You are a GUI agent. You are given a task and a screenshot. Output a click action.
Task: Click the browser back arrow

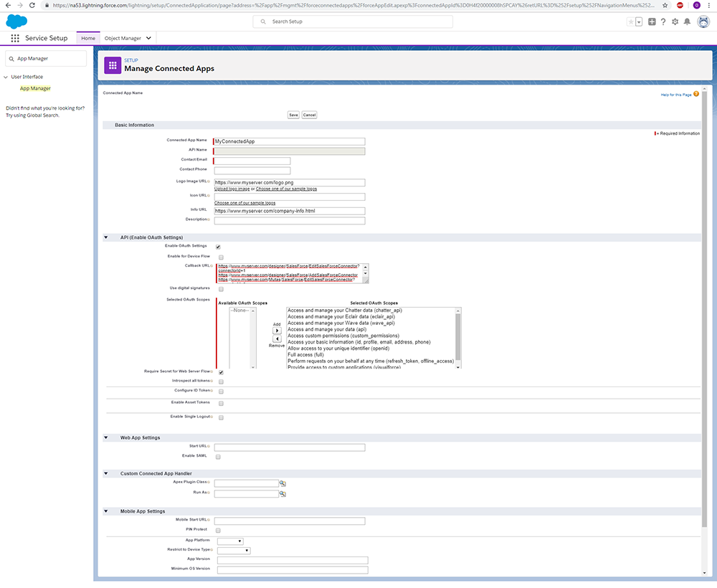[8, 6]
